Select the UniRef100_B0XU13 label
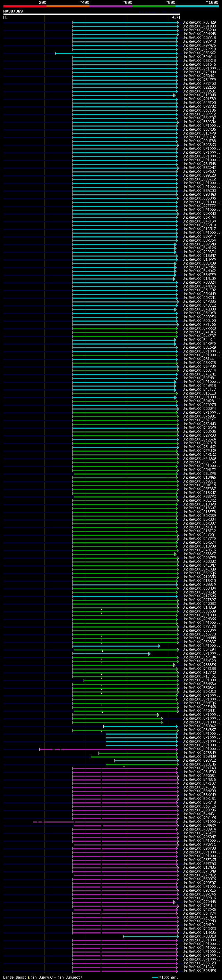Screen dimensions: 222x980 point(199,691)
